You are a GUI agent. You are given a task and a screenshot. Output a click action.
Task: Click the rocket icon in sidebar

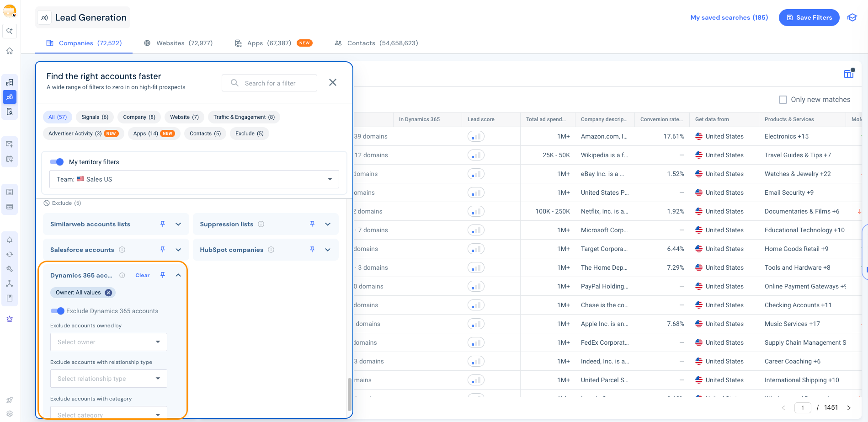point(10,400)
